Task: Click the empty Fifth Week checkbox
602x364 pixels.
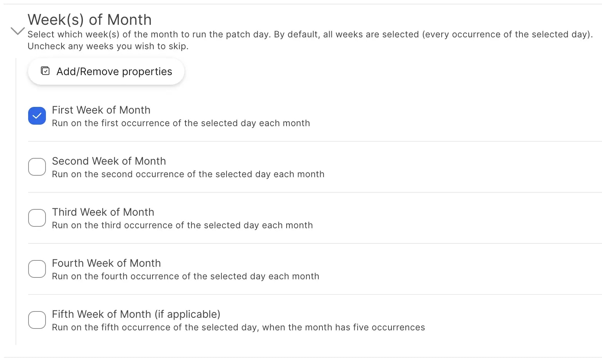Action: (37, 320)
